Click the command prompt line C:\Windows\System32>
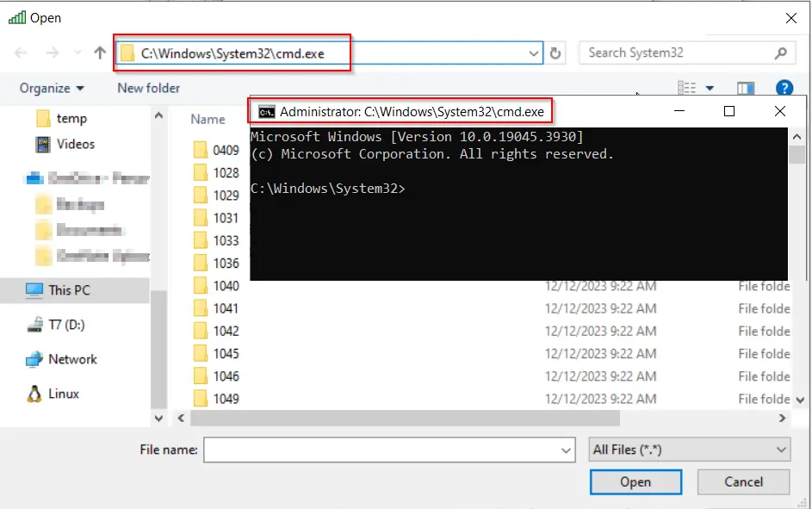Screen dimensions: 812x509 (328, 189)
